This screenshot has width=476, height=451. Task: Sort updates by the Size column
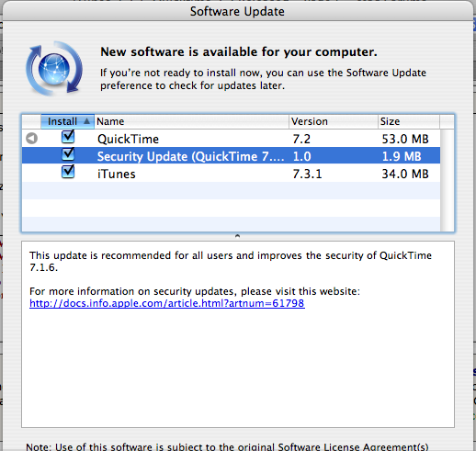point(409,121)
